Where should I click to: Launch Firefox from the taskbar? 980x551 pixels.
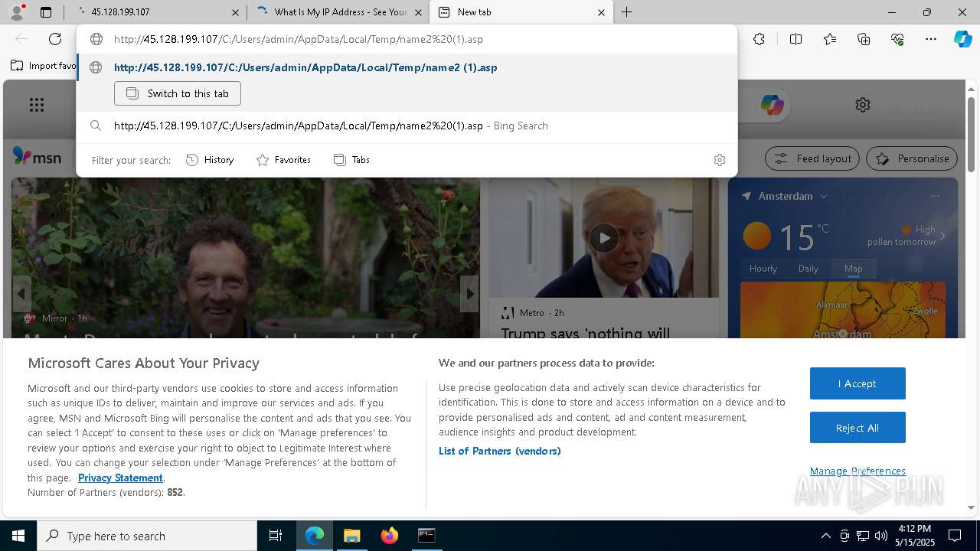point(390,536)
